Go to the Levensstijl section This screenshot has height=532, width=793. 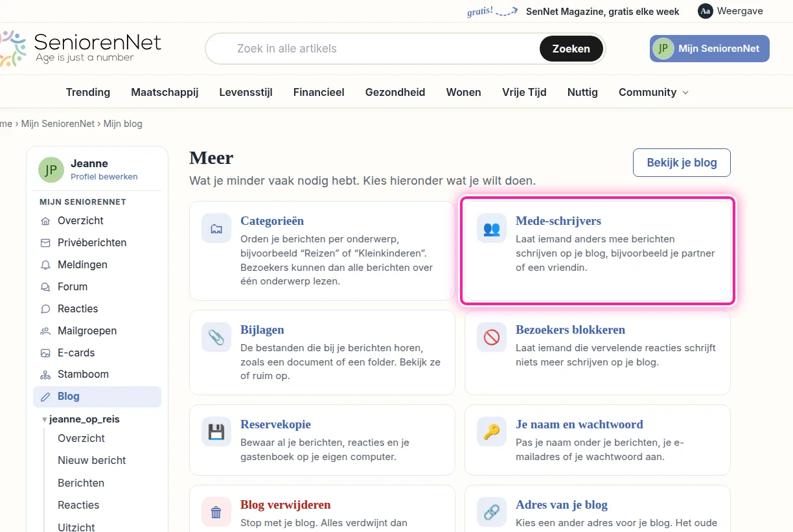(x=246, y=92)
